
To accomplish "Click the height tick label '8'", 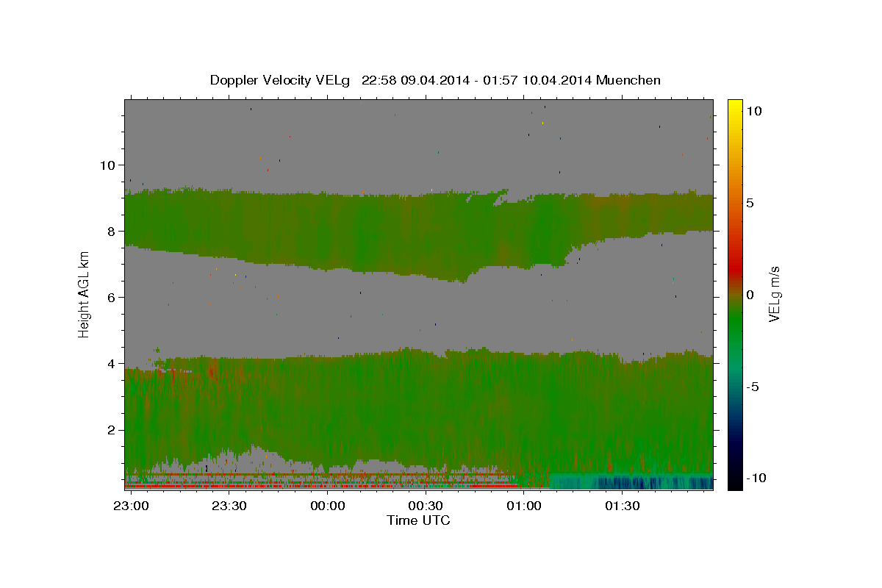I will [x=112, y=231].
